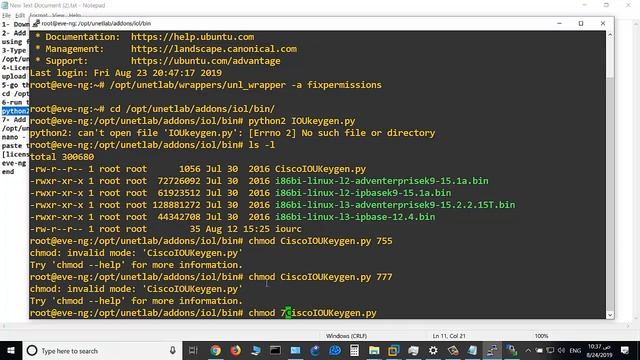Open Settings gear in the taskbar
The width and height of the screenshot is (640, 360).
point(433,351)
